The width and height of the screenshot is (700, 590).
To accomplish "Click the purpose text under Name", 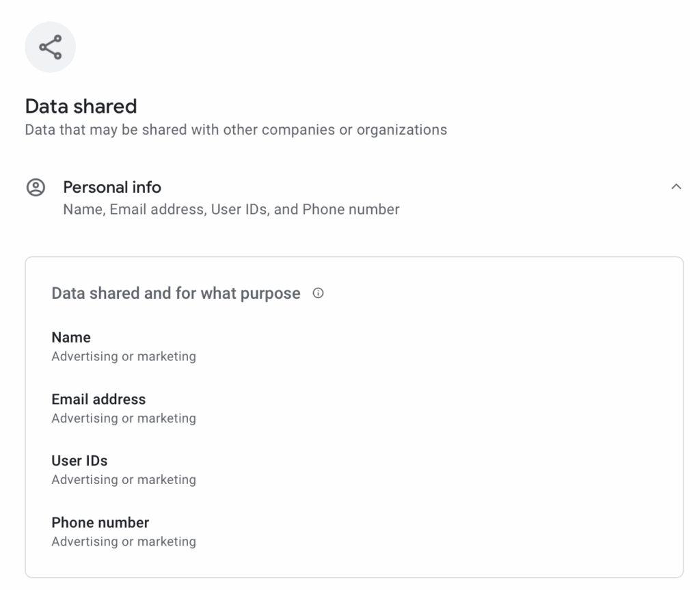I will tap(124, 356).
